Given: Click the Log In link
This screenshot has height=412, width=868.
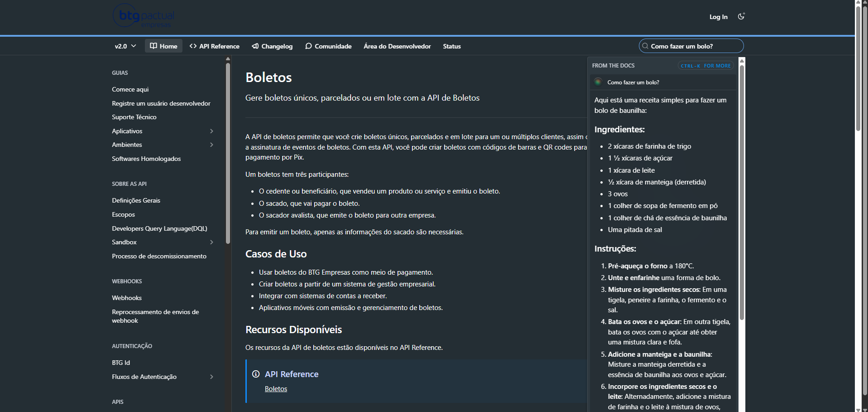Looking at the screenshot, I should point(719,17).
